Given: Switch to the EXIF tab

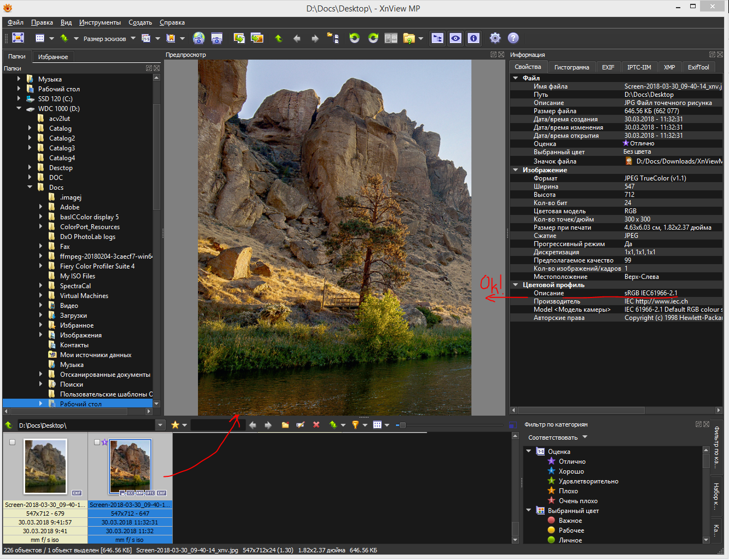Looking at the screenshot, I should [x=608, y=67].
